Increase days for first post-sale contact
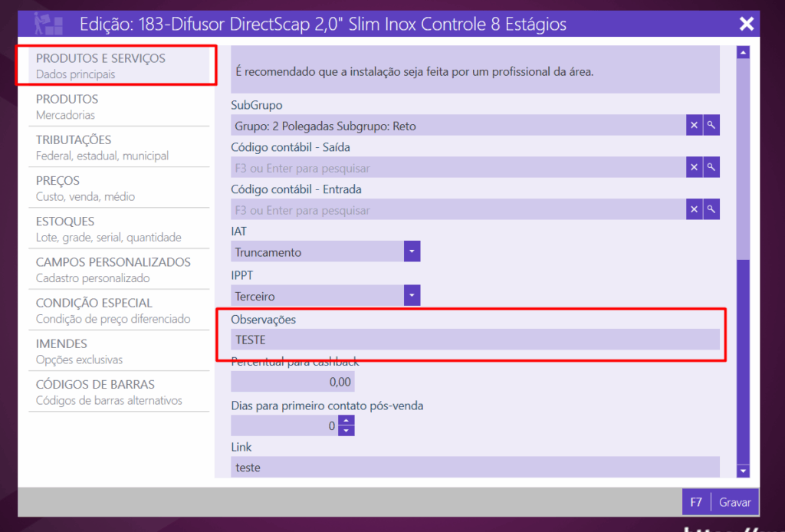Viewport: 785px width, 532px height. pyautogui.click(x=347, y=420)
